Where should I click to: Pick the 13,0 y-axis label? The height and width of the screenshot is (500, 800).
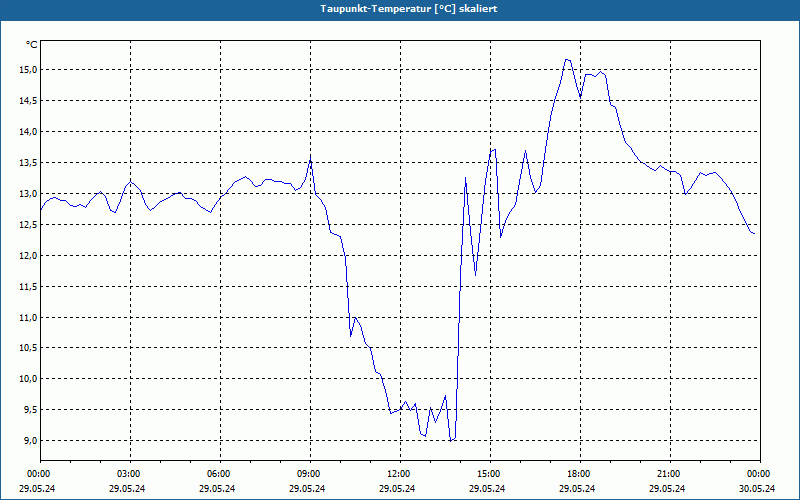(29, 194)
